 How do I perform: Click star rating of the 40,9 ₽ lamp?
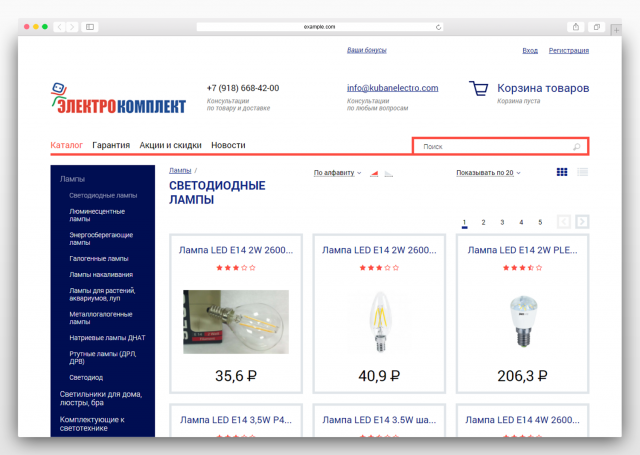point(379,268)
